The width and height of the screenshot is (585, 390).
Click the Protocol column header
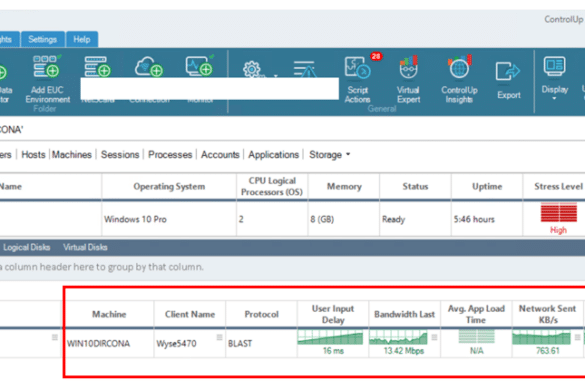tap(262, 314)
